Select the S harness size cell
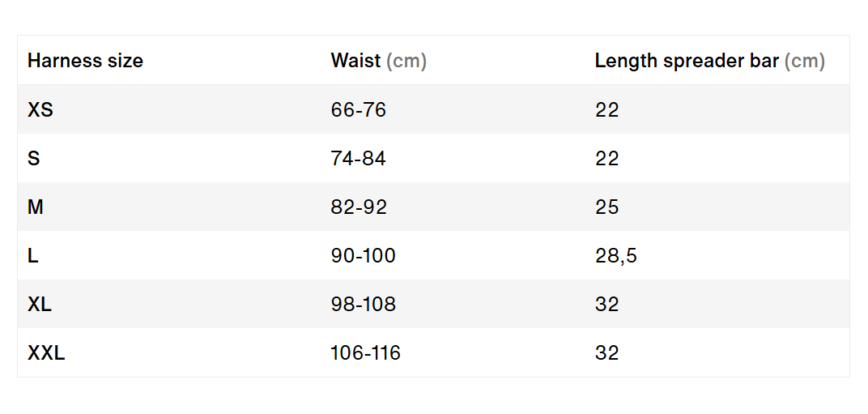The width and height of the screenshot is (868, 414). coord(34,159)
